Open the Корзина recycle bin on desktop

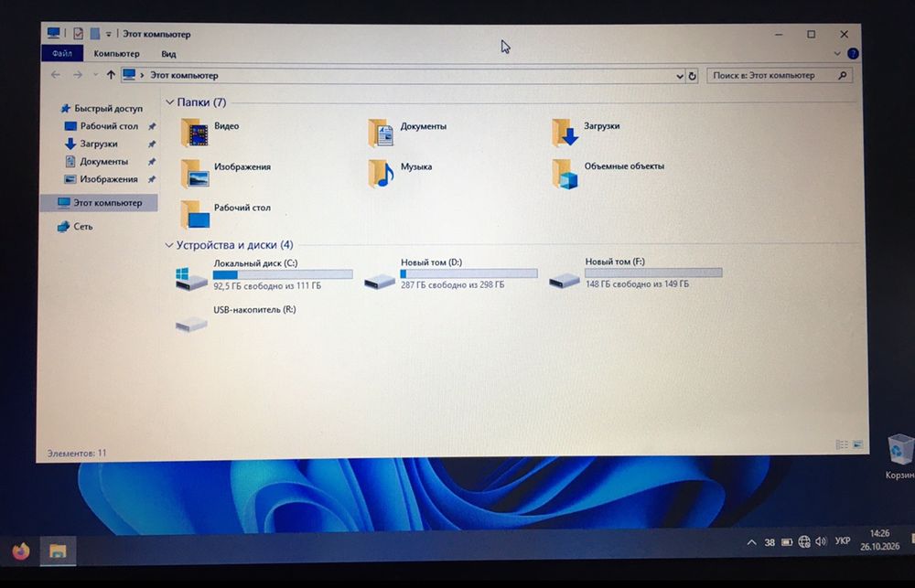tap(900, 456)
